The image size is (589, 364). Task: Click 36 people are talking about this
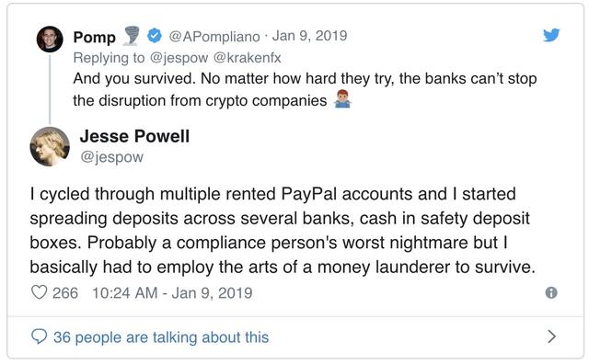coord(161,337)
